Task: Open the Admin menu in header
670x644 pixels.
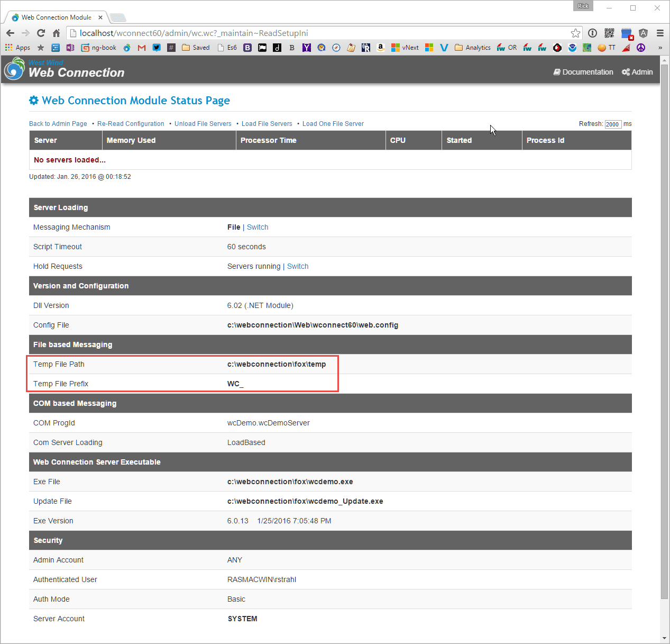Action: click(637, 72)
